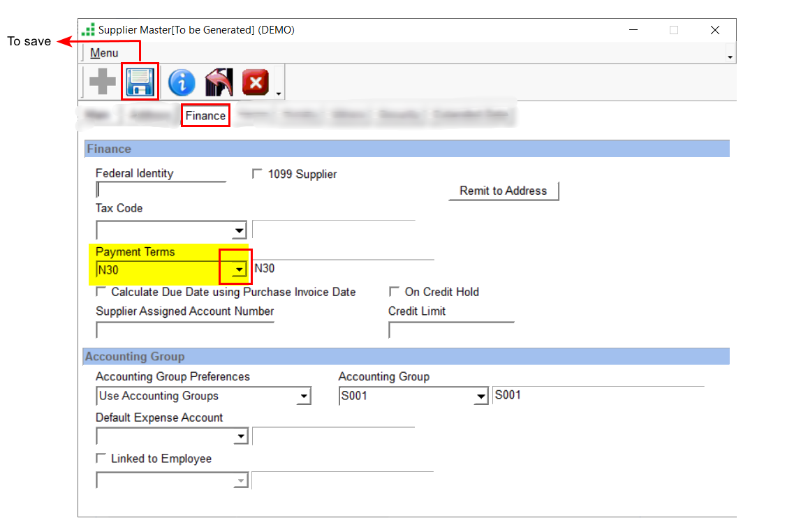The image size is (808, 532).
Task: Toggle Calculate Due Date using Purchase Invoice Date
Action: (x=101, y=292)
